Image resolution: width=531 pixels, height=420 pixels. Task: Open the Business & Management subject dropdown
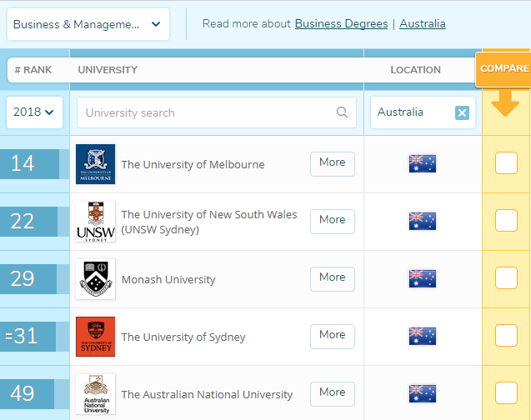click(88, 24)
